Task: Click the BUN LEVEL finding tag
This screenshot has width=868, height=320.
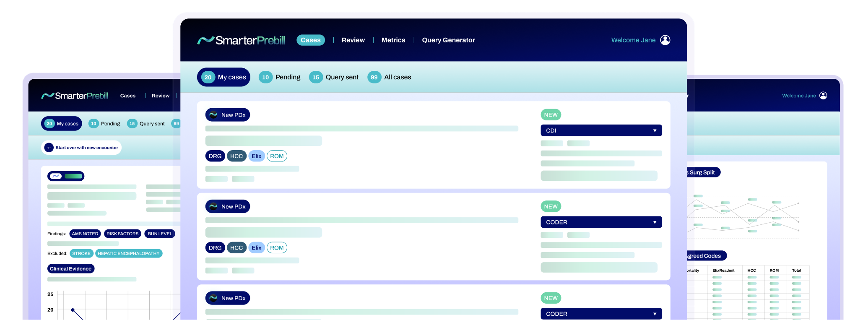Action: 160,234
